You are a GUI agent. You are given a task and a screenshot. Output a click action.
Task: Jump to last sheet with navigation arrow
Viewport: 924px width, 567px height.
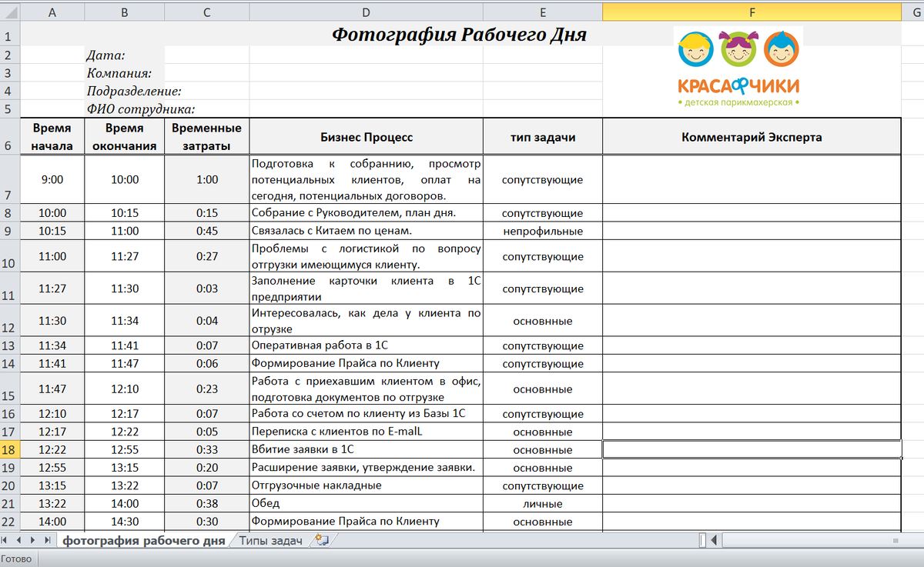click(46, 541)
